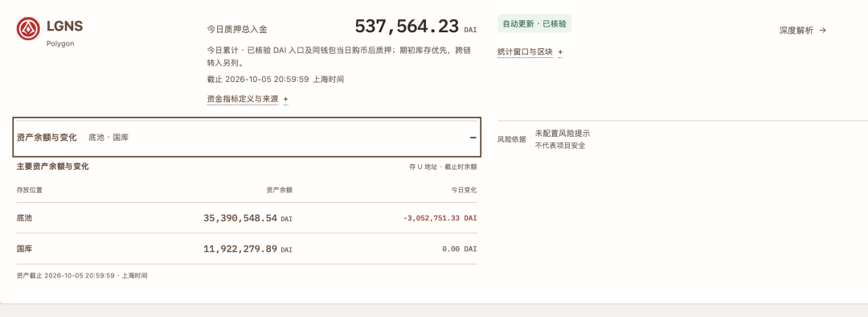
Task: Expand 统计窗口与区块 section
Action: click(x=530, y=52)
